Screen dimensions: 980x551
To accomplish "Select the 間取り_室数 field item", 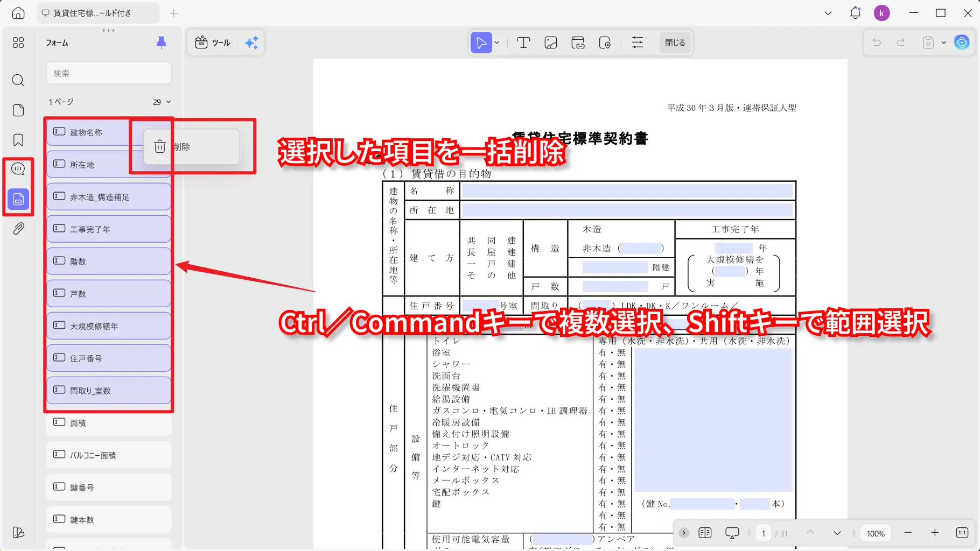I will 109,391.
